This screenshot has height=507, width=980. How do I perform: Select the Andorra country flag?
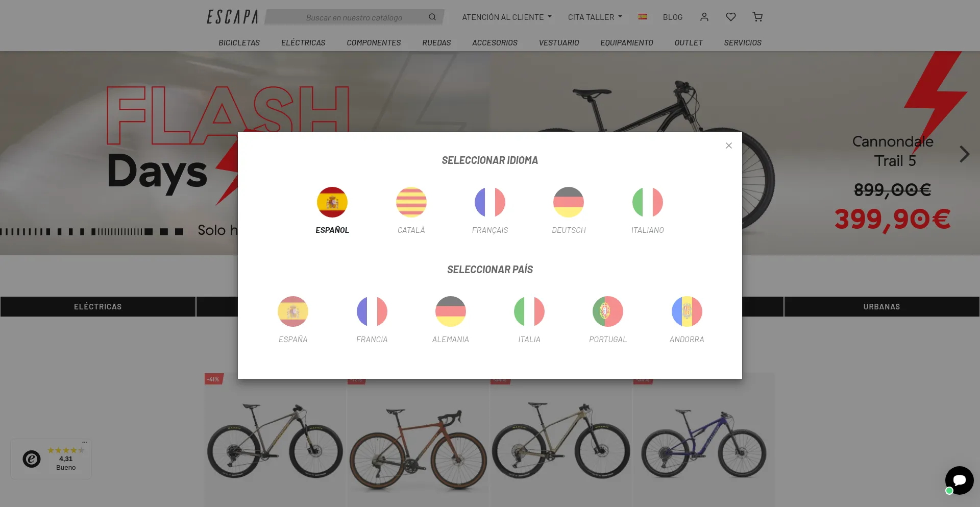(x=687, y=311)
